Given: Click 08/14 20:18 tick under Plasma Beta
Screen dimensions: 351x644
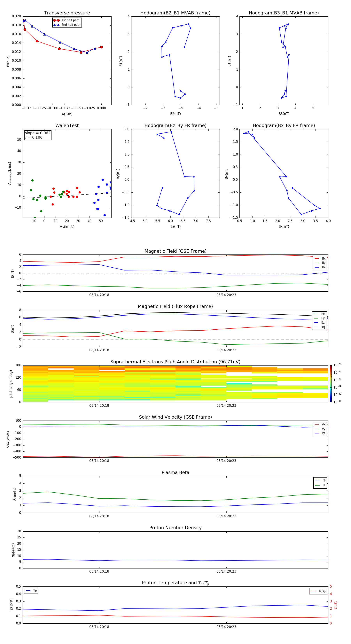Looking at the screenshot, I should 99,516.
